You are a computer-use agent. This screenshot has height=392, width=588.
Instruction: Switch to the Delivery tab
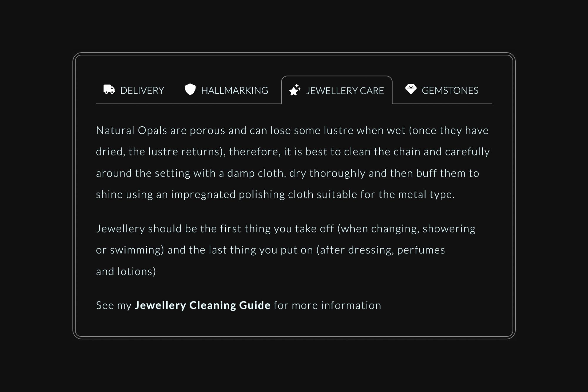[x=142, y=90]
